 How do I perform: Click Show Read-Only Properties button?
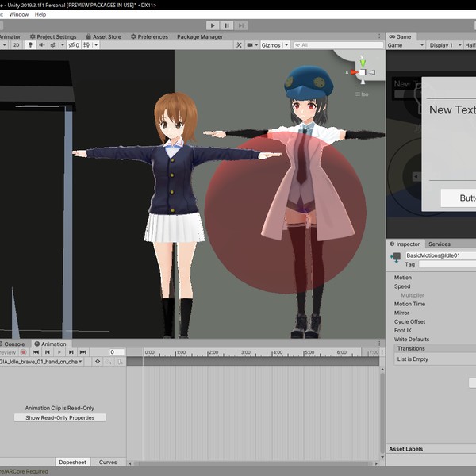59,418
